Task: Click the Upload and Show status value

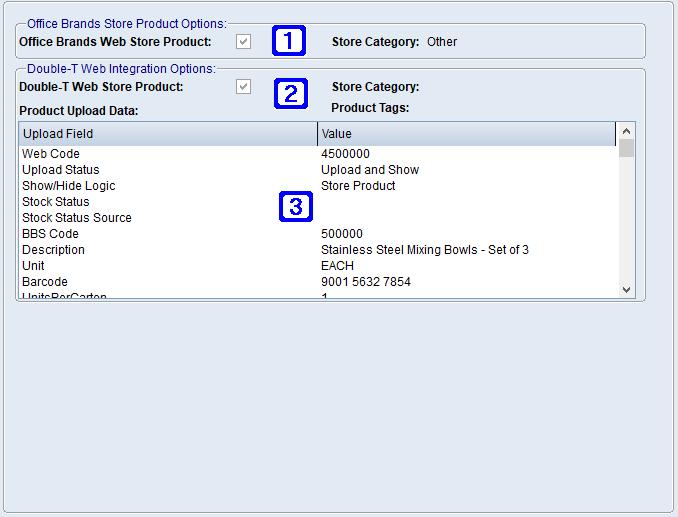Action: pos(369,170)
